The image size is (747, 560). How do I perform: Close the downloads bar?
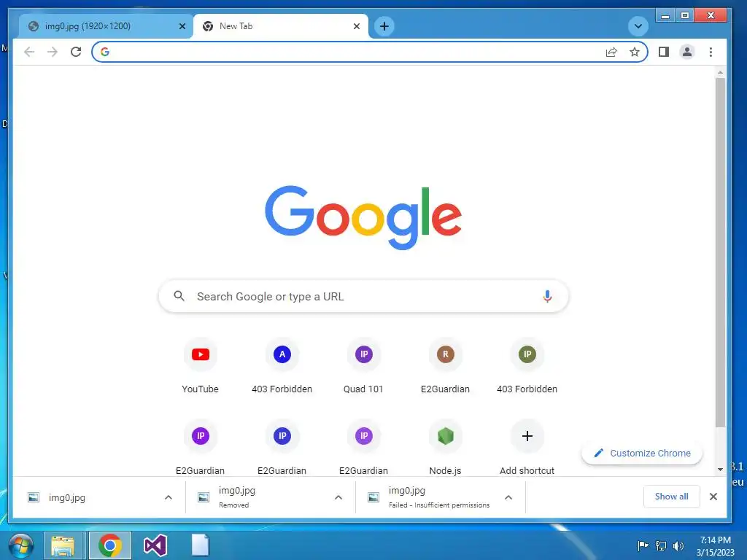coord(713,497)
